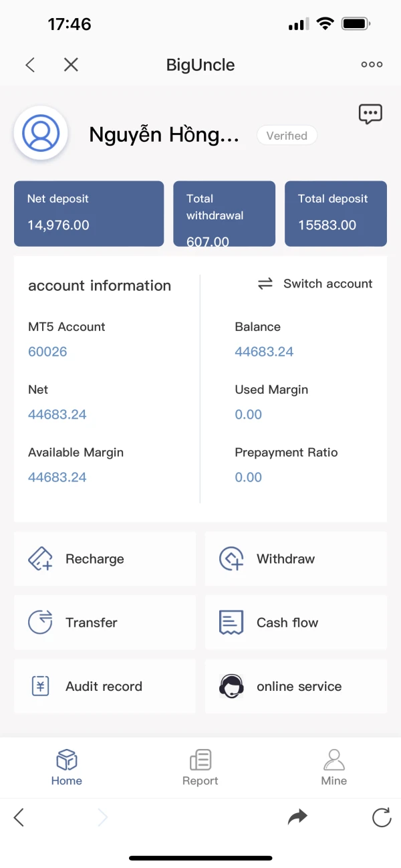Switch account using the swap button

[x=315, y=284]
